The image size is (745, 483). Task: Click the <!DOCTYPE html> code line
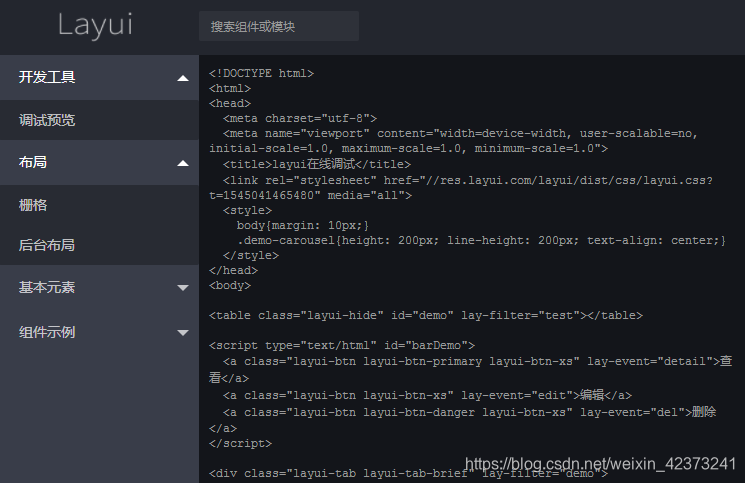[x=261, y=73]
